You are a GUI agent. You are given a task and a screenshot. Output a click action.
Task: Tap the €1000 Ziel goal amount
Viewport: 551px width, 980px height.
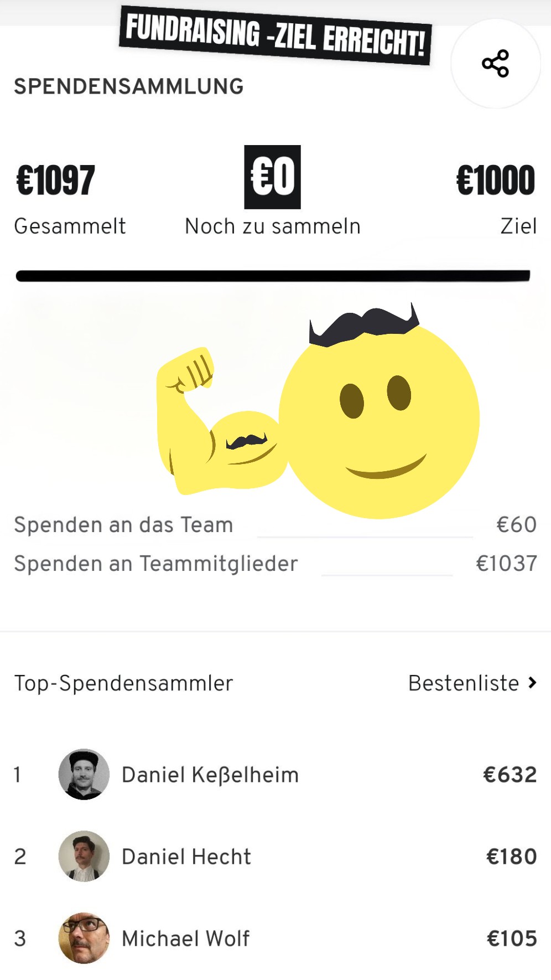[496, 180]
